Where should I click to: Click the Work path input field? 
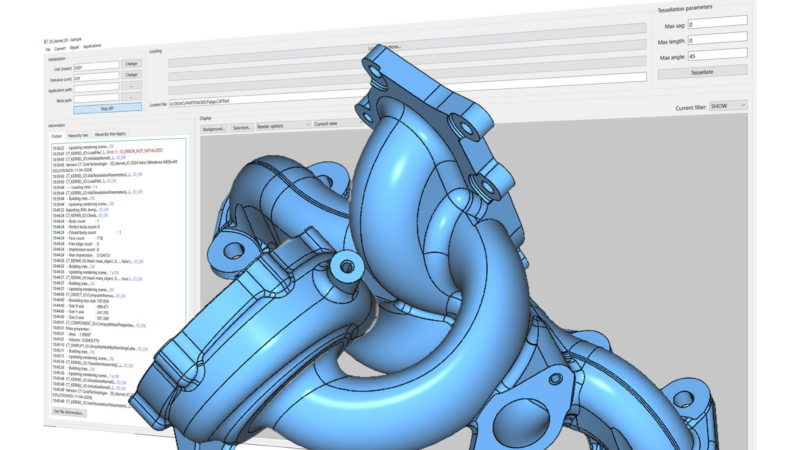pyautogui.click(x=96, y=98)
